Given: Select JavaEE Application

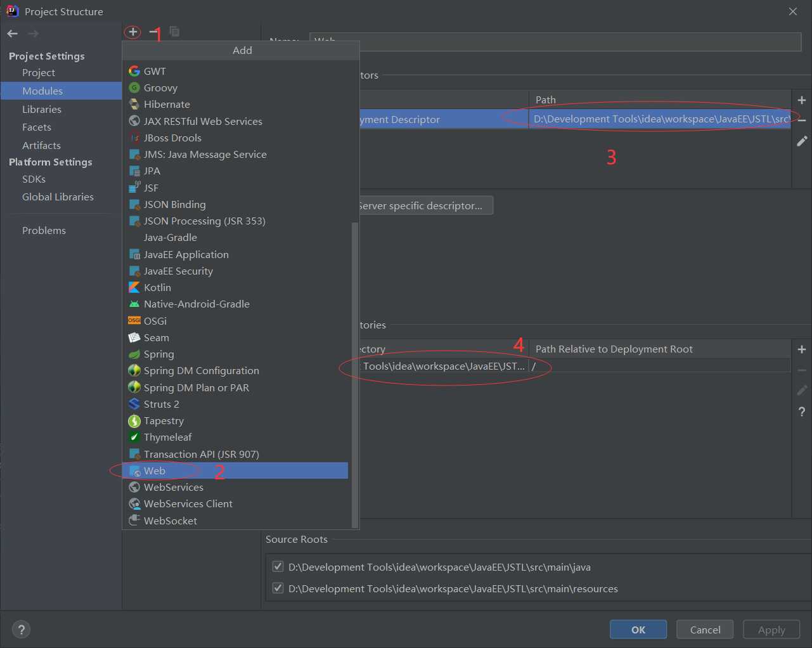Looking at the screenshot, I should (x=235, y=254).
